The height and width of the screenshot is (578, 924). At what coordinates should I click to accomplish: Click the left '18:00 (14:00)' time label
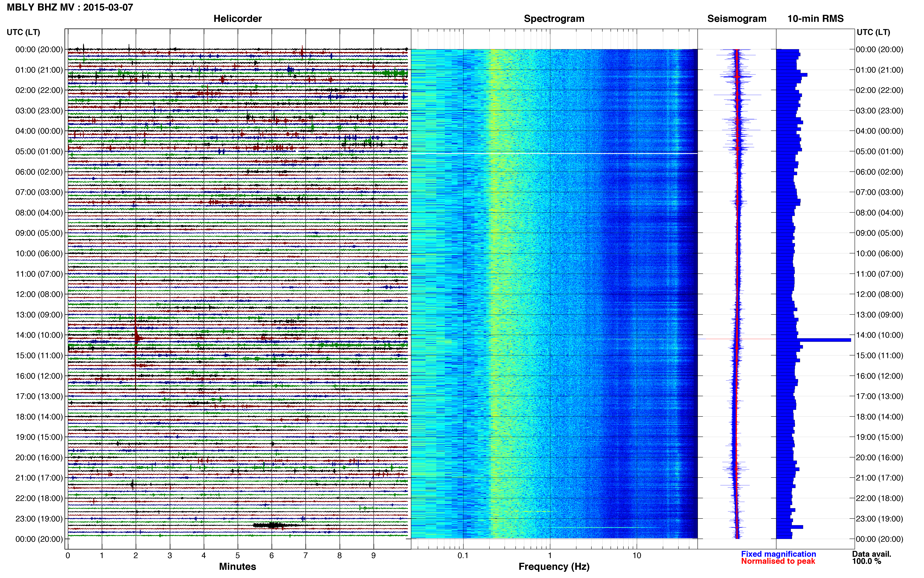pos(39,417)
